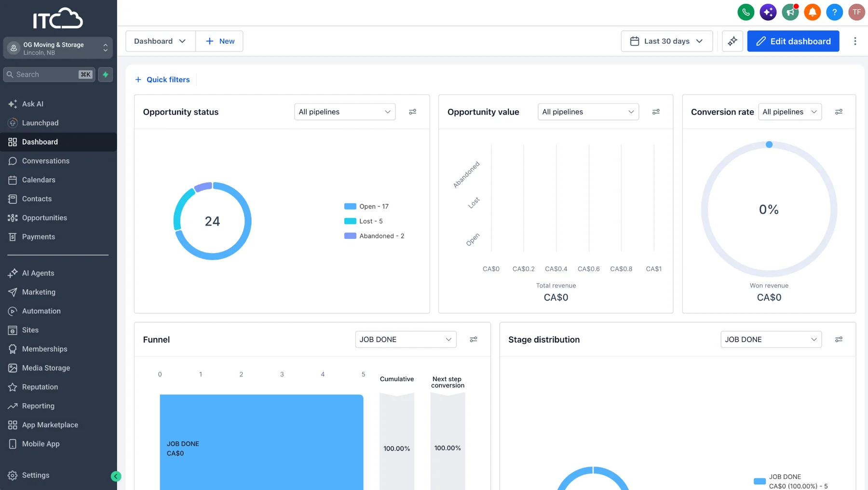Open the announcements megaphone icon

click(790, 12)
